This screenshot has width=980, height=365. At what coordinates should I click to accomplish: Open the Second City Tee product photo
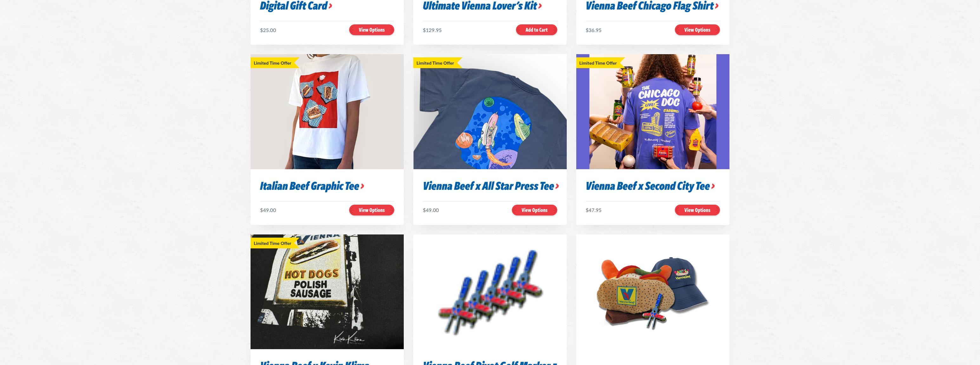[x=652, y=112]
